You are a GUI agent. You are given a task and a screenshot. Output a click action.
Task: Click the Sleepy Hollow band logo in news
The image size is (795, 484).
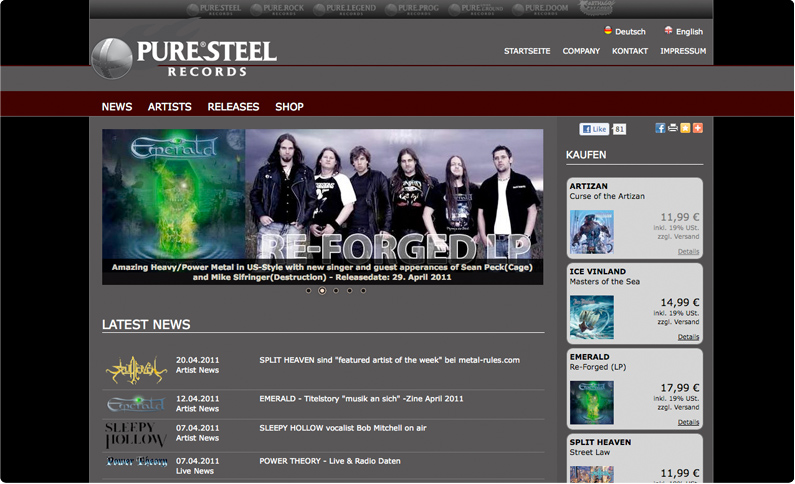[136, 435]
